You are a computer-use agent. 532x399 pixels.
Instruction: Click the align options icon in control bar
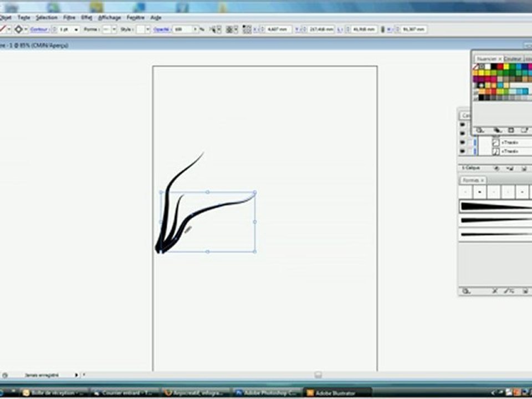click(229, 29)
